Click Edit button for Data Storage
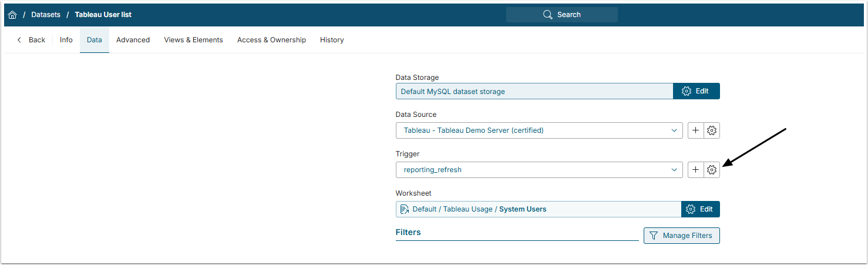The height and width of the screenshot is (265, 868). tap(696, 91)
